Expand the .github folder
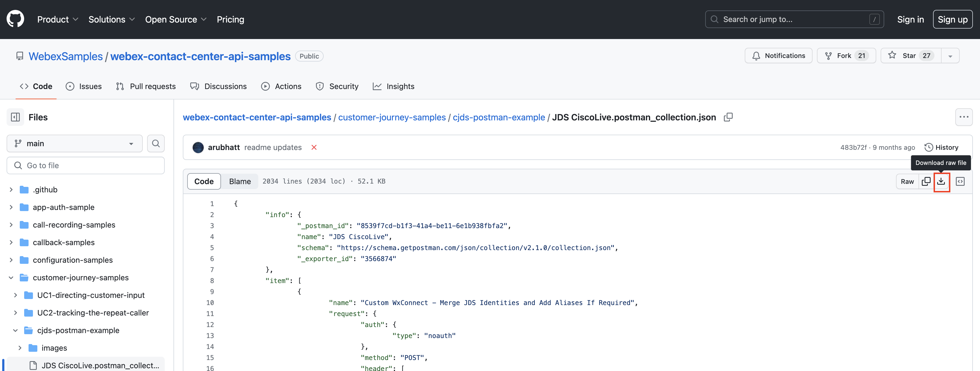Viewport: 980px width, 371px height. [11, 190]
